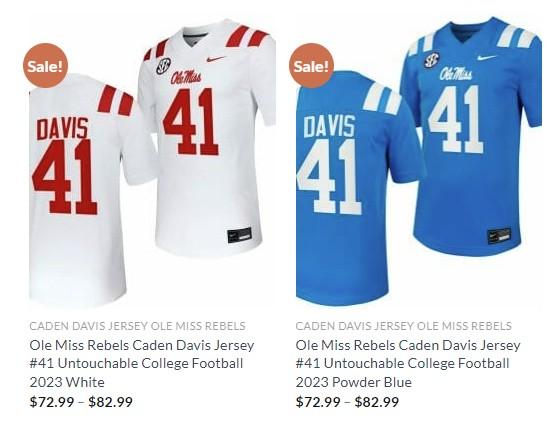Click the $72.99 – $82.99 price under Powder Blue jersey
555x421 pixels.
coord(347,402)
